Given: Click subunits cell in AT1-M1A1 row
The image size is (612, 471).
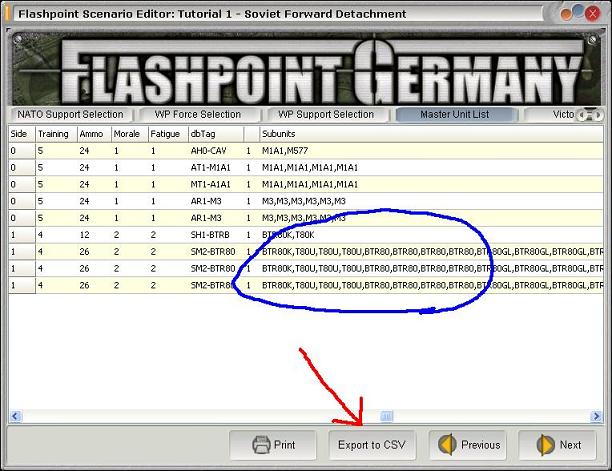Looking at the screenshot, I should [432, 167].
